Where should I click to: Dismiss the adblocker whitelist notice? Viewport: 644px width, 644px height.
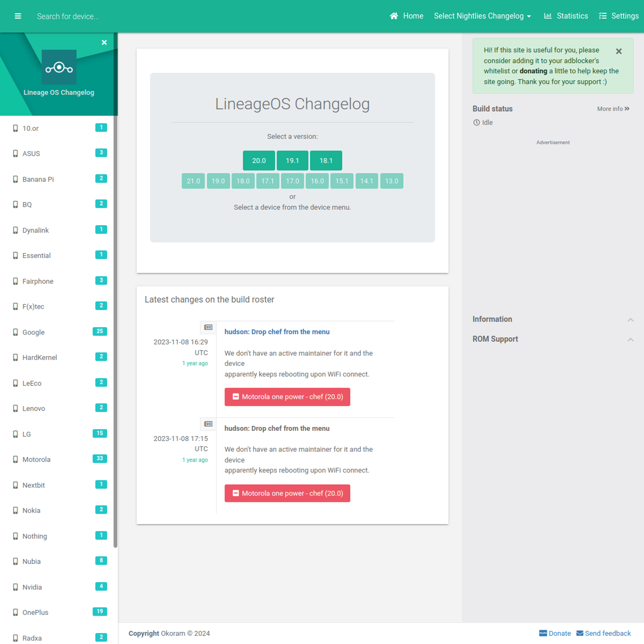619,51
